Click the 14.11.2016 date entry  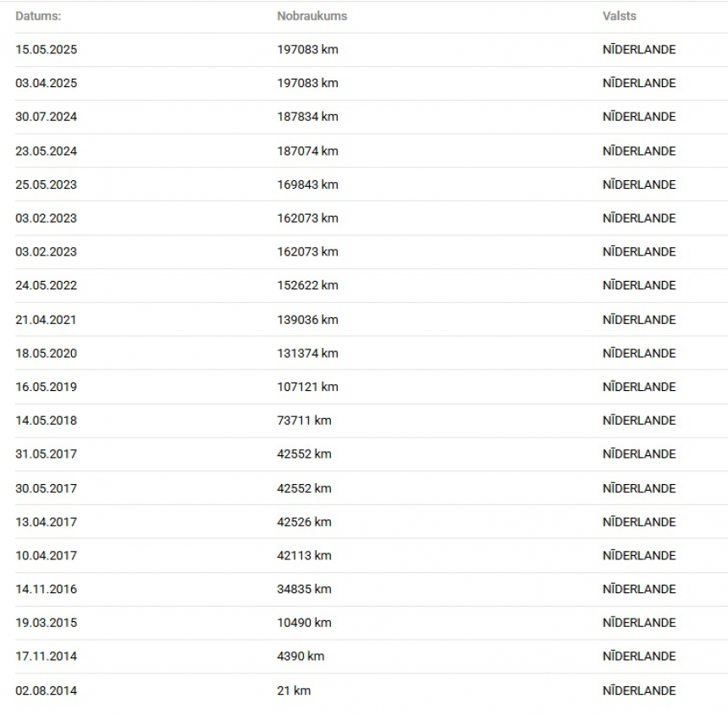46,589
